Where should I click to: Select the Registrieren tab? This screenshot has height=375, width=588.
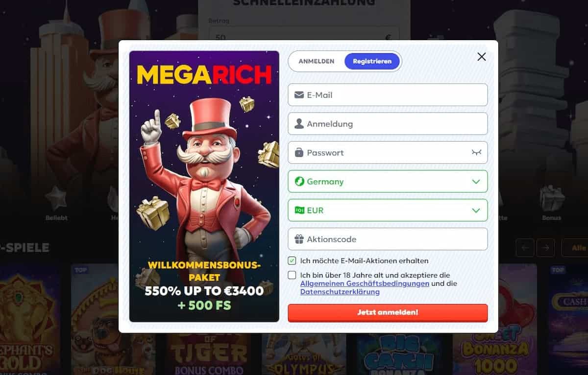point(372,61)
